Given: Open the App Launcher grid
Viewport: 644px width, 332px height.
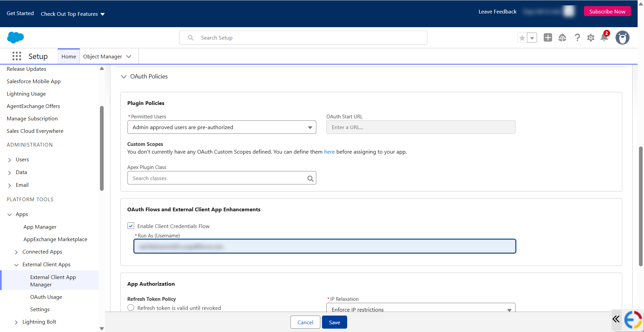Looking at the screenshot, I should pyautogui.click(x=16, y=56).
